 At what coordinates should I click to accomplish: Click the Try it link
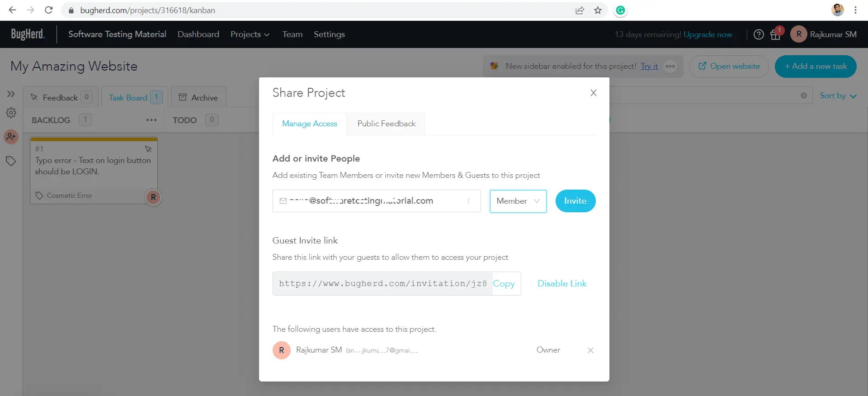(x=649, y=66)
